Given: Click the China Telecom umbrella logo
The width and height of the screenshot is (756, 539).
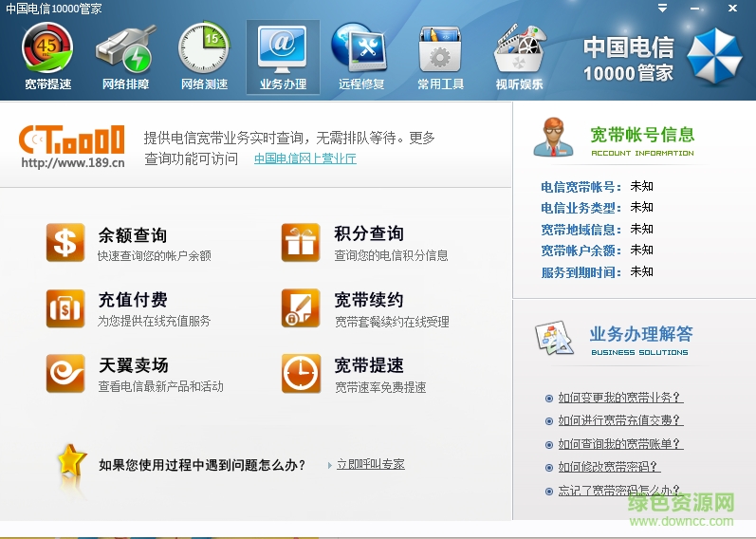Looking at the screenshot, I should 714,56.
